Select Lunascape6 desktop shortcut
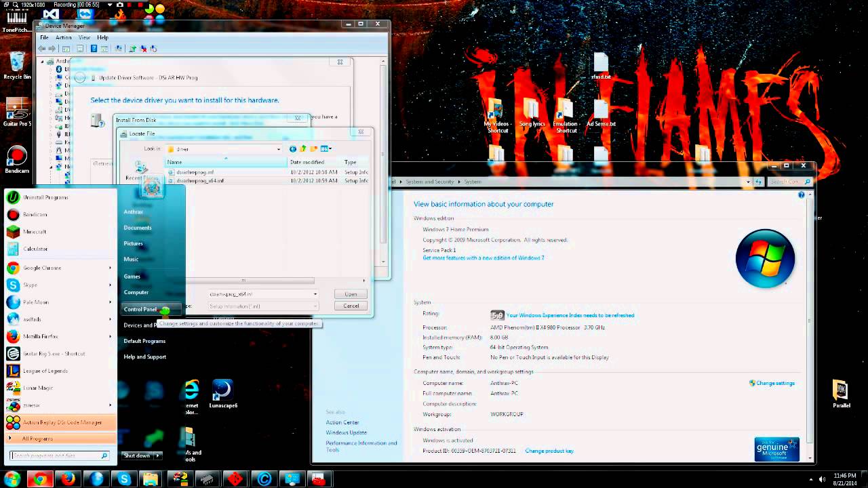868x488 pixels. [223, 394]
